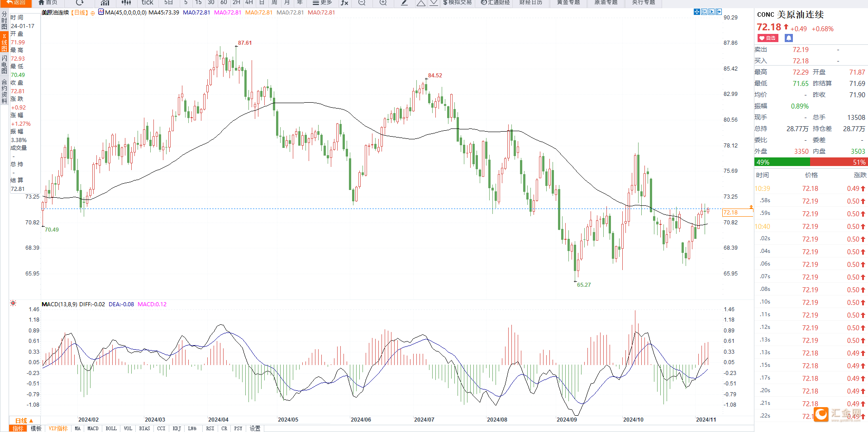
Task: Toggle 自选 favorite heart button
Action: (768, 38)
